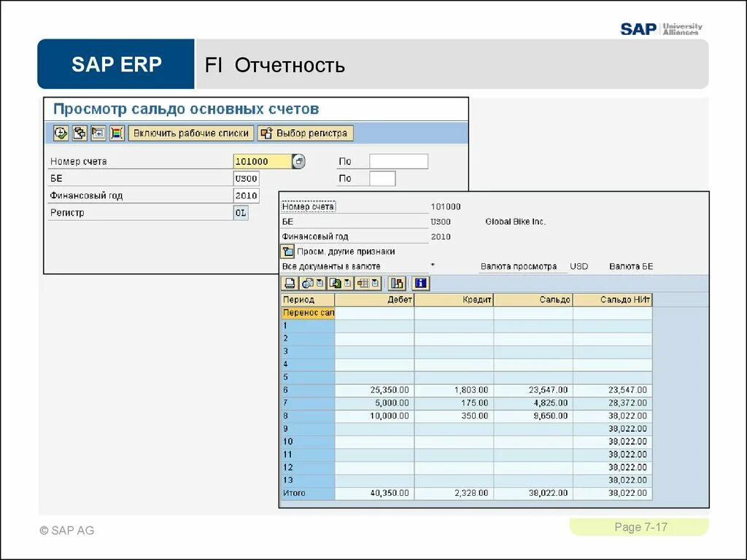Viewport: 747px width, 560px height.
Task: Click the Execute clock icon
Action: pos(61,133)
